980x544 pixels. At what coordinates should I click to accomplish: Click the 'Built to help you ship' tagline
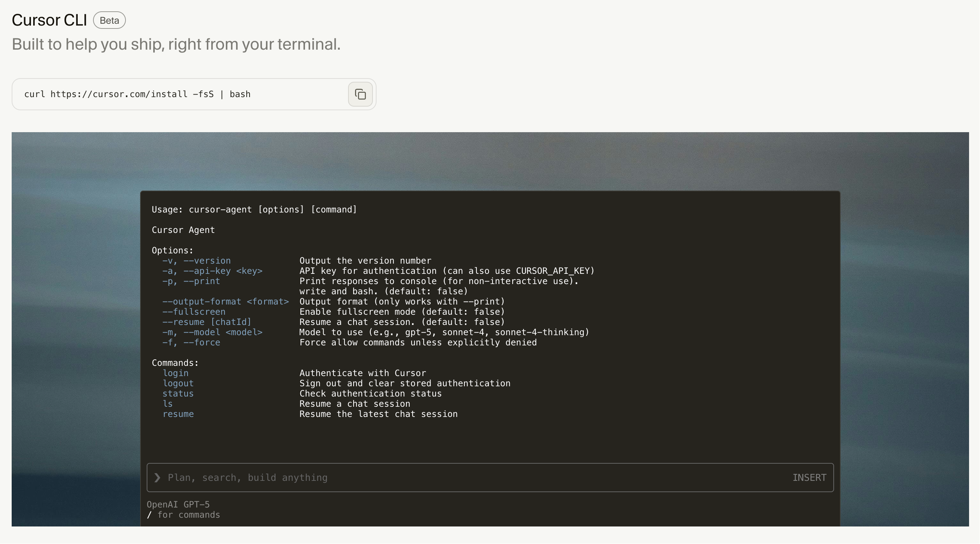pos(176,44)
